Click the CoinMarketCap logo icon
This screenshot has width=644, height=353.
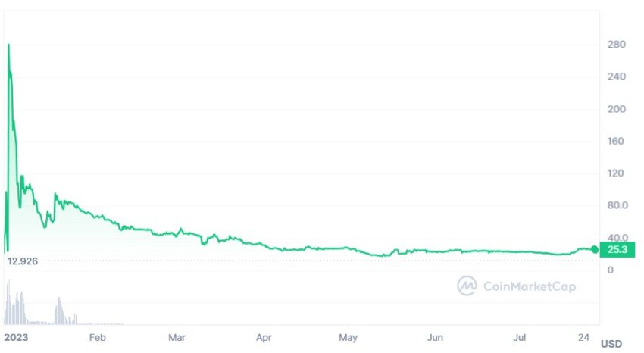pos(467,286)
